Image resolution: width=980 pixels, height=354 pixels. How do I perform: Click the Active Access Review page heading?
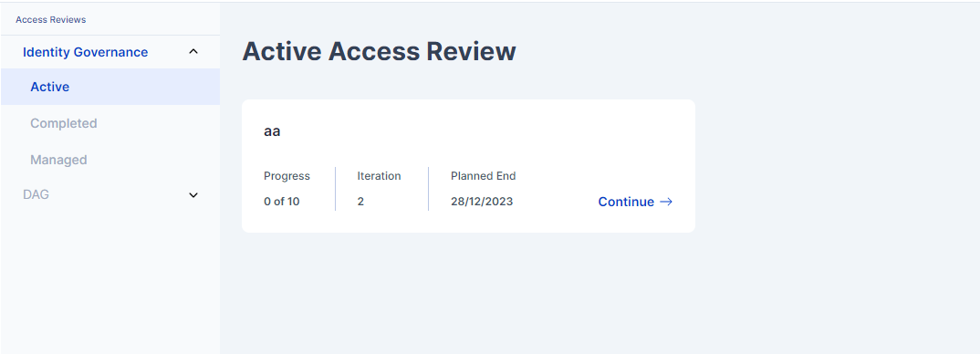tap(379, 51)
